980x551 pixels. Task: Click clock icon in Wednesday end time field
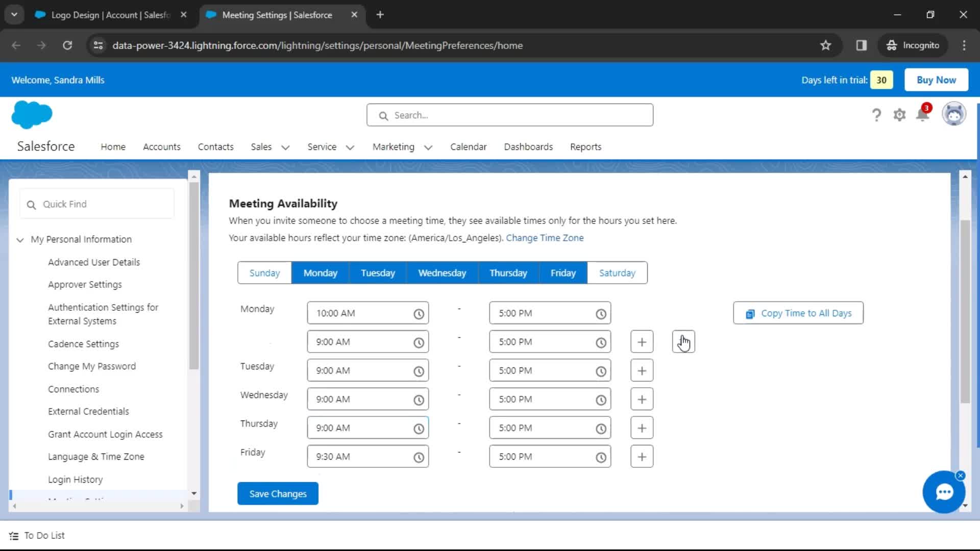(601, 400)
